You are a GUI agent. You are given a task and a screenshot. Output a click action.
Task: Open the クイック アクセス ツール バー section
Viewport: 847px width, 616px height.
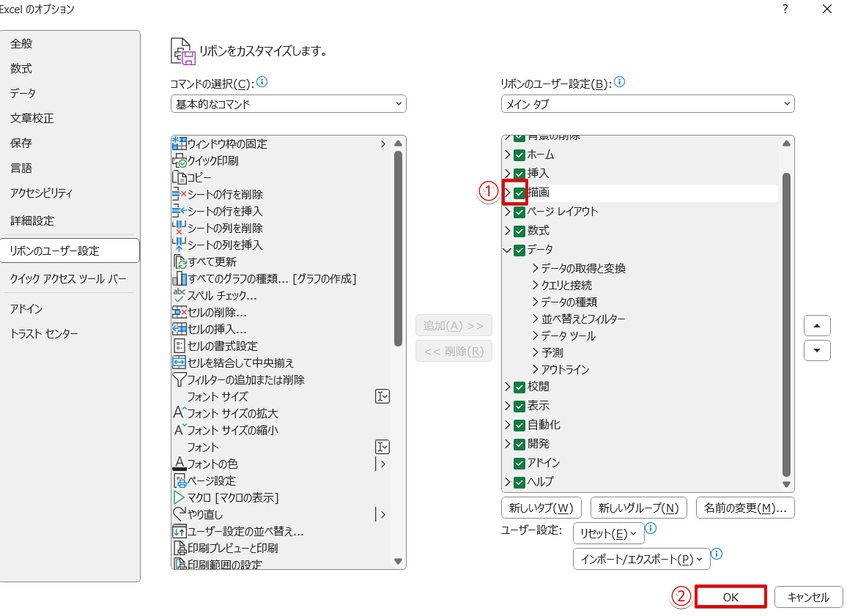(x=68, y=278)
